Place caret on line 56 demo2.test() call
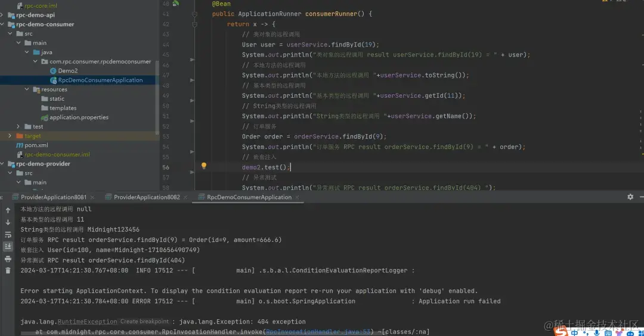The image size is (644, 336). 266,167
